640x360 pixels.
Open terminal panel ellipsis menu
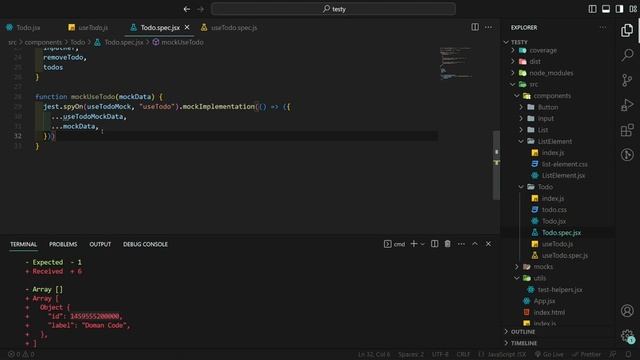461,244
